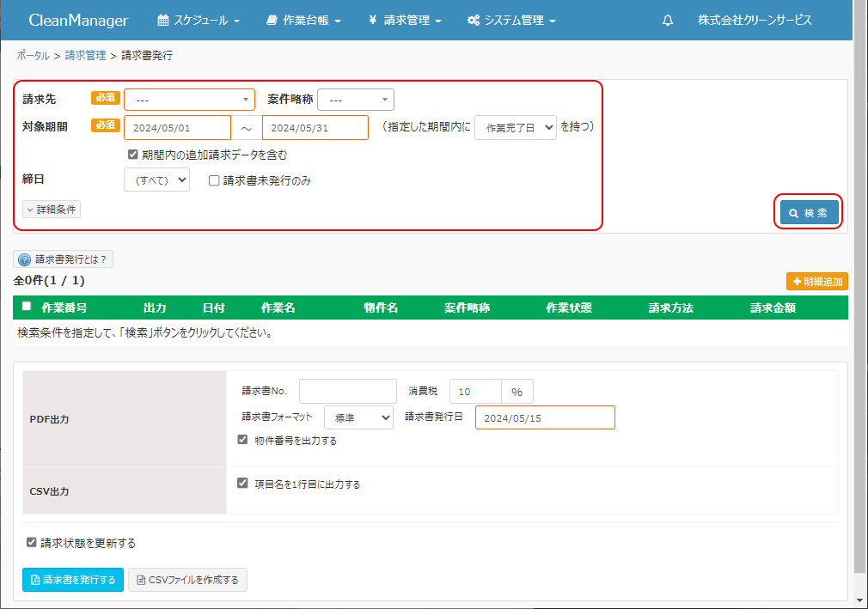Enable 請求書未発行のみ checkbox
The width and height of the screenshot is (868, 609).
coord(215,181)
